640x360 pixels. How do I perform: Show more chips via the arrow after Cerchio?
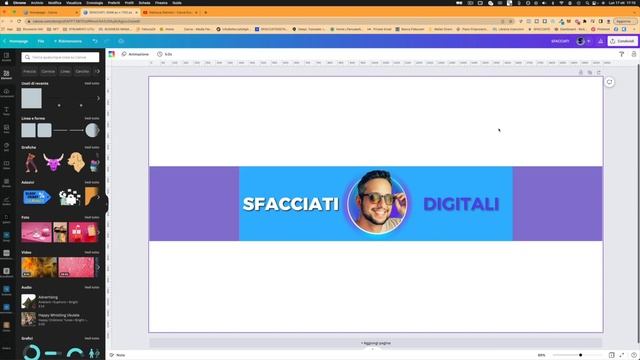97,71
